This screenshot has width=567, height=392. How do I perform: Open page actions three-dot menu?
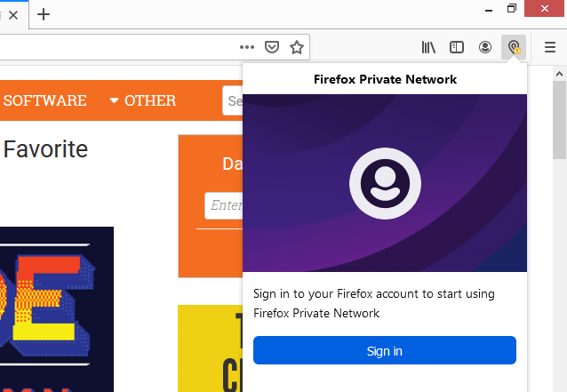[247, 46]
